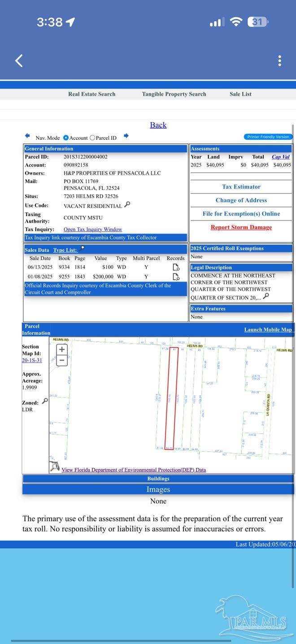Click the highlighted red parcel on map

(x=171, y=398)
